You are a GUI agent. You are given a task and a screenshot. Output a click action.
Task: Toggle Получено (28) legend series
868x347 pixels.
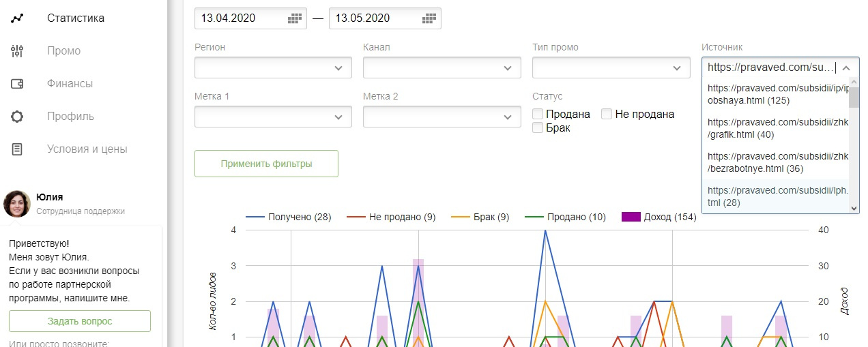pos(288,217)
